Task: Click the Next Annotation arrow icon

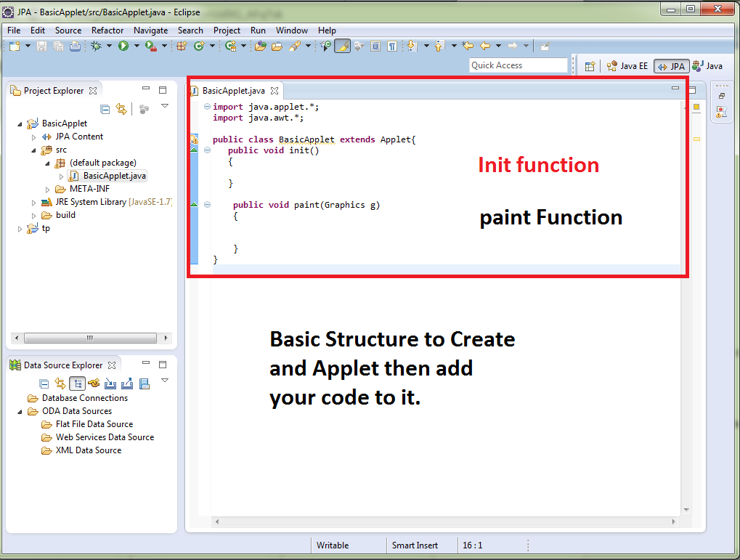Action: pos(412,46)
